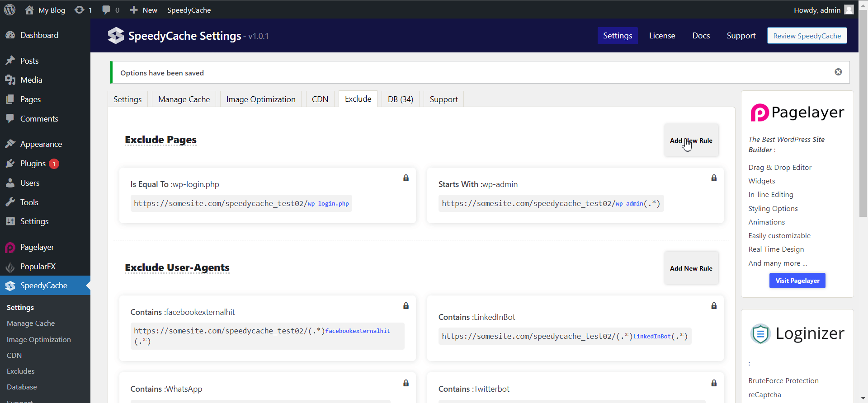Open the Users menu
This screenshot has width=868, height=403.
[x=45, y=183]
